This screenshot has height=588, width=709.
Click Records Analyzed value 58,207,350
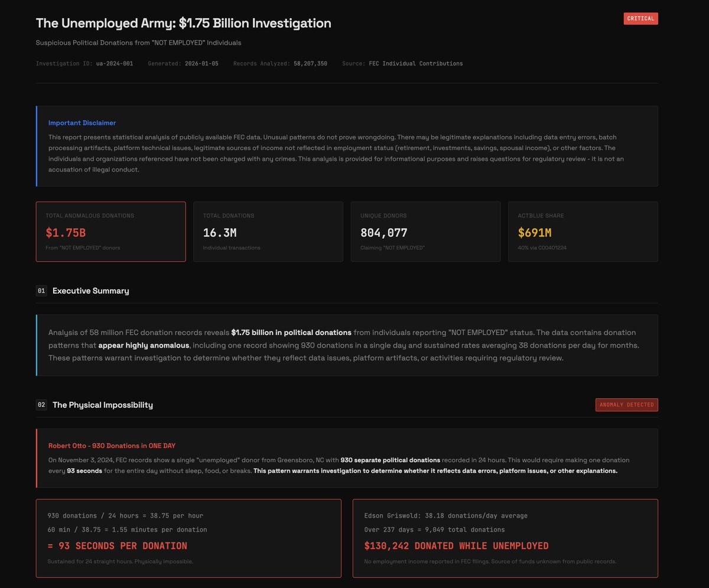pos(310,63)
